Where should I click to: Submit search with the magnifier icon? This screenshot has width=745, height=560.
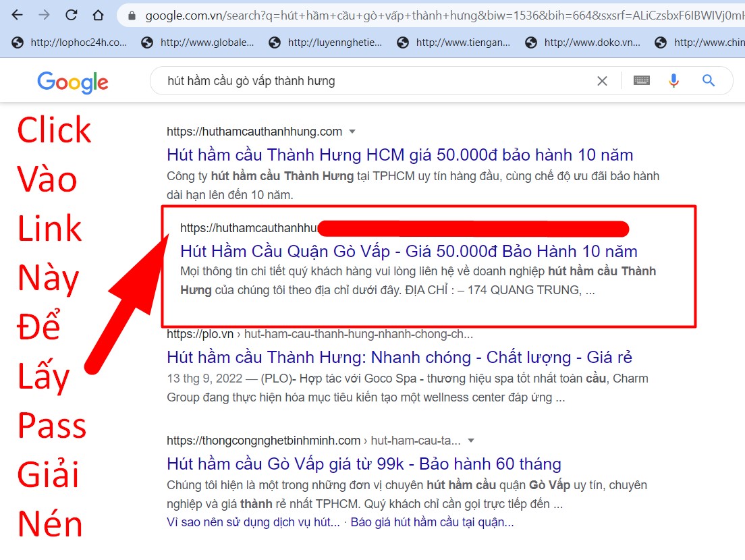pos(709,81)
